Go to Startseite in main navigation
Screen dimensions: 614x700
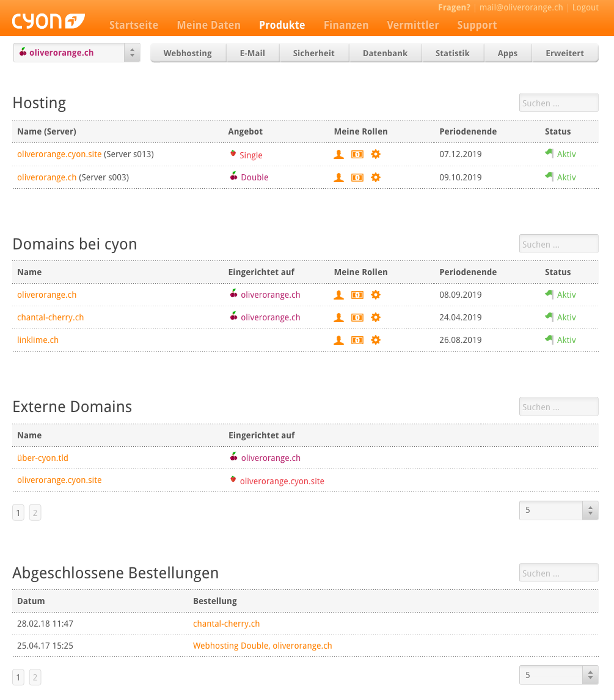click(134, 25)
